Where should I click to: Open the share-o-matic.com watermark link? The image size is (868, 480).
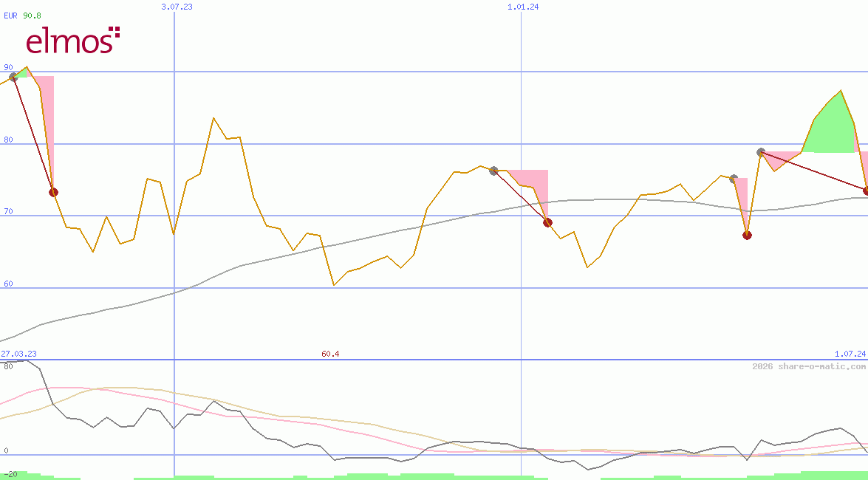[809, 366]
